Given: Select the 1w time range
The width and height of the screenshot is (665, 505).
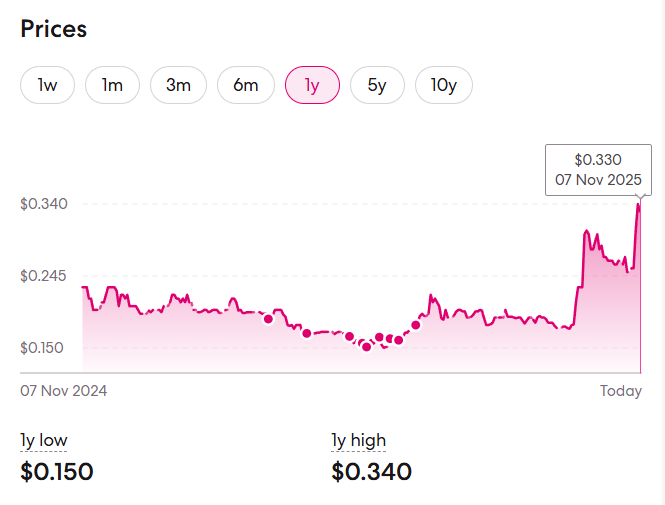Looking at the screenshot, I should tap(48, 85).
